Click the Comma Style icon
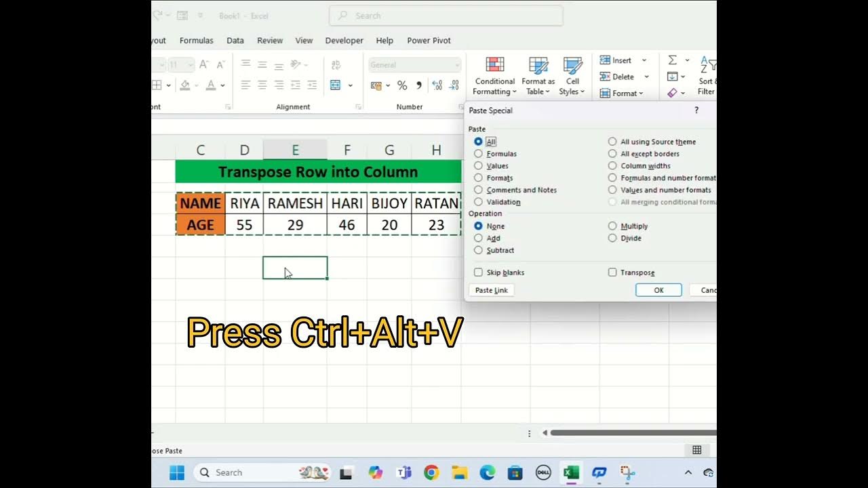Screen dimensions: 868x488 tap(418, 85)
